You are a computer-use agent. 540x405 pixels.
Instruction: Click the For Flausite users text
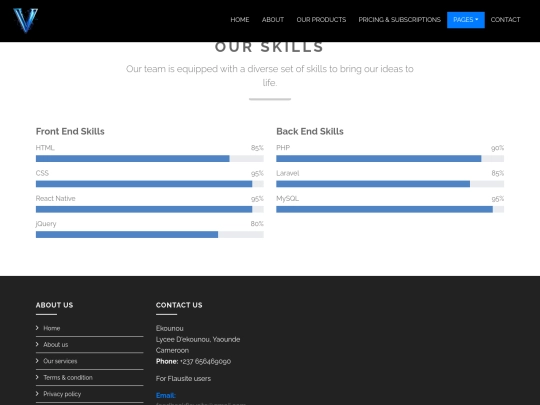(183, 378)
